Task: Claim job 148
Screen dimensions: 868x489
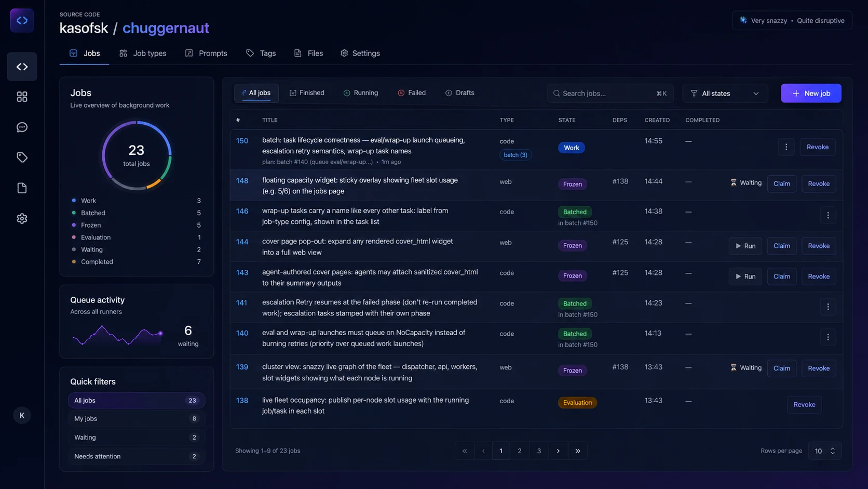Action: tap(781, 183)
